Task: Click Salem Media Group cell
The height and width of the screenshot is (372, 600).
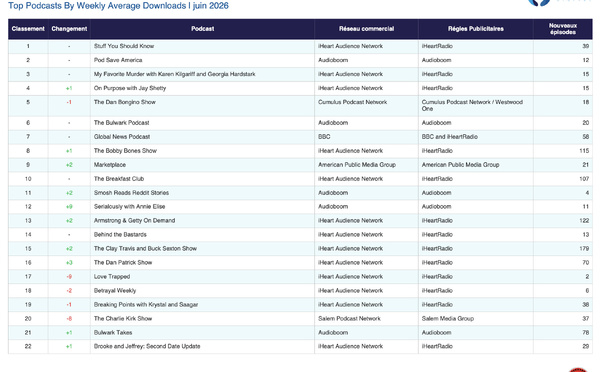Action: pos(448,319)
